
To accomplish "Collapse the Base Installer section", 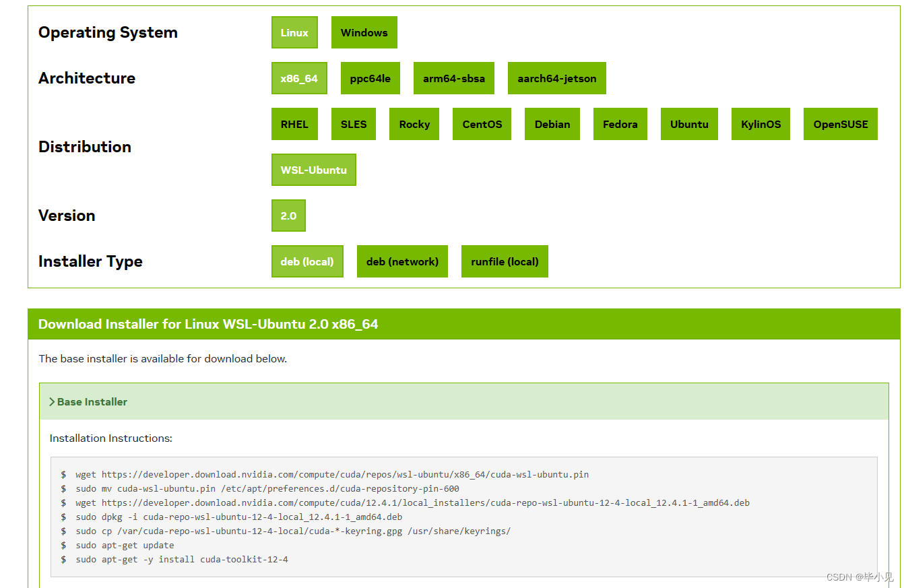I will coord(464,401).
